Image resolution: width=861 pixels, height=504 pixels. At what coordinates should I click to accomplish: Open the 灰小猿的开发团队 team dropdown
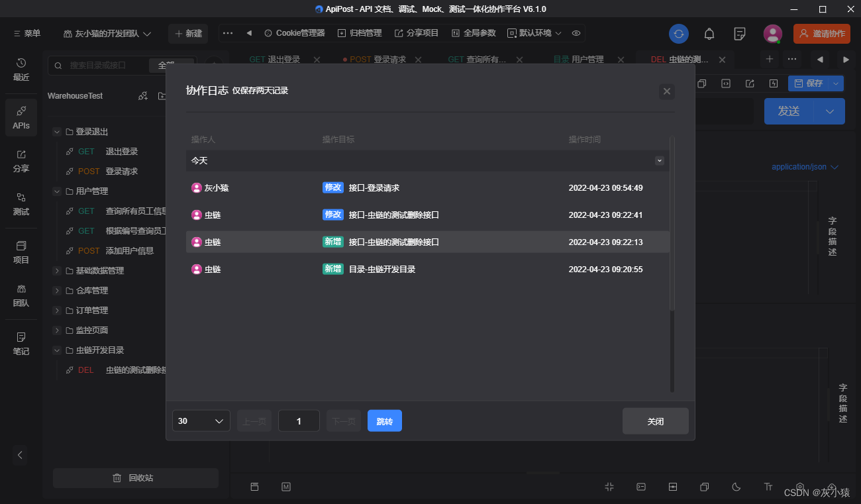(x=107, y=33)
